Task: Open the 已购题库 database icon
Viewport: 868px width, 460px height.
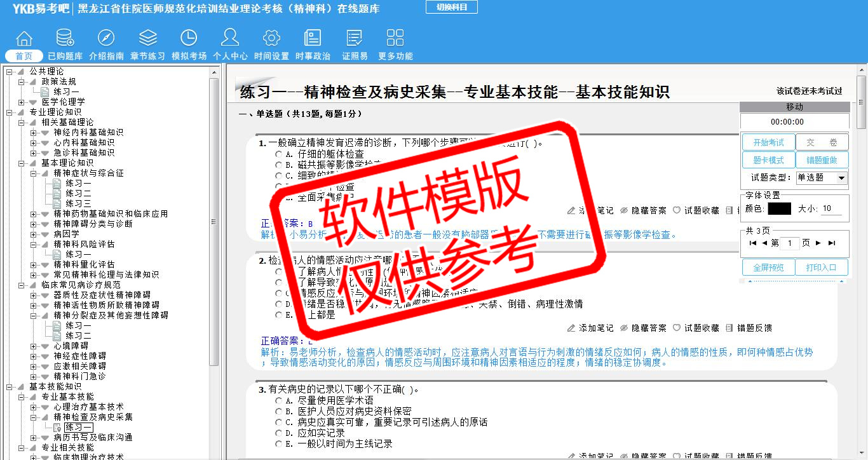Action: (65, 38)
